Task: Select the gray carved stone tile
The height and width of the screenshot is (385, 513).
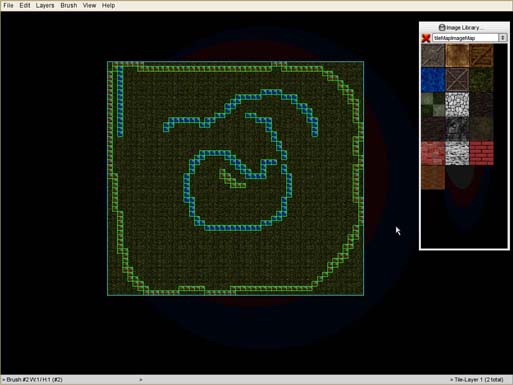Action: pyautogui.click(x=457, y=129)
